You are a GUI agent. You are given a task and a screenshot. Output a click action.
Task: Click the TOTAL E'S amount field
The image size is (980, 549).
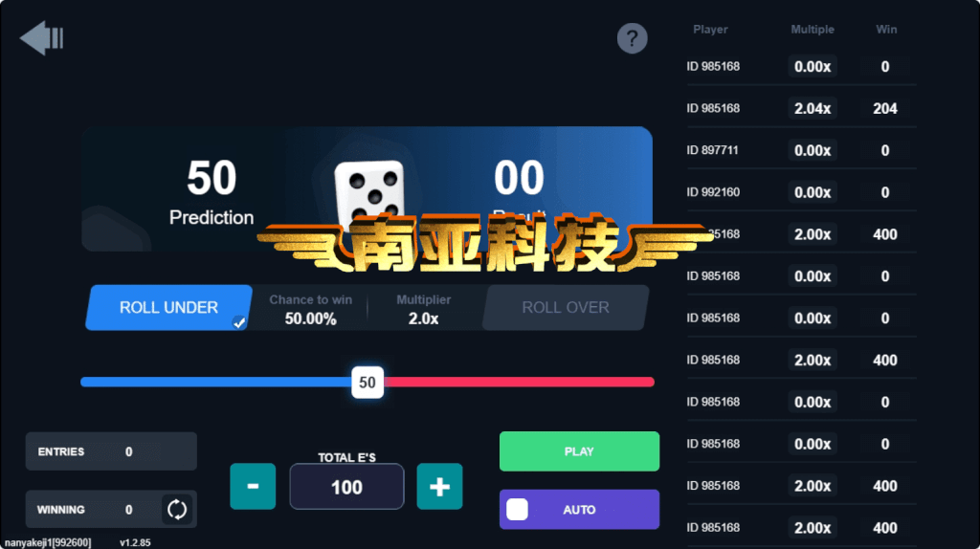tap(346, 487)
